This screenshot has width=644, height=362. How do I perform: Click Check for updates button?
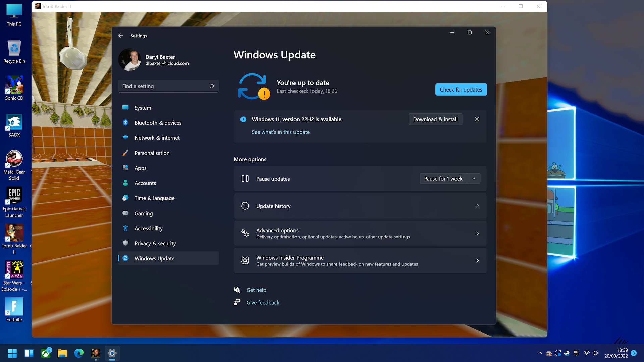461,89
